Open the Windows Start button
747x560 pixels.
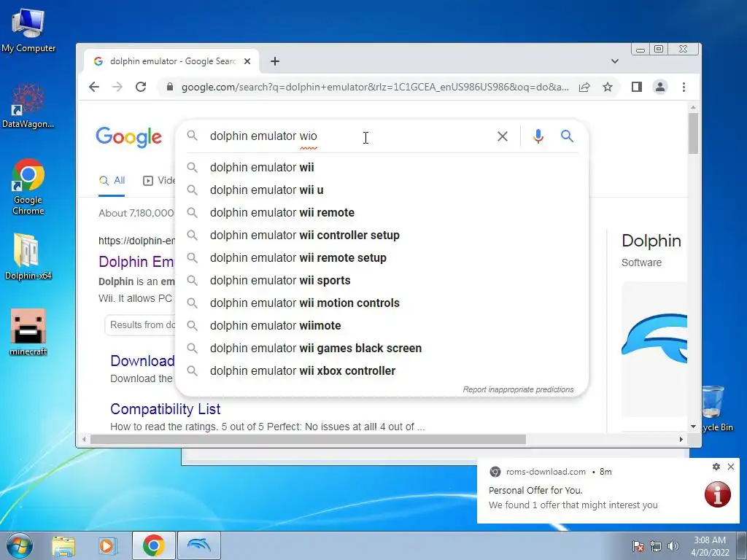click(20, 545)
